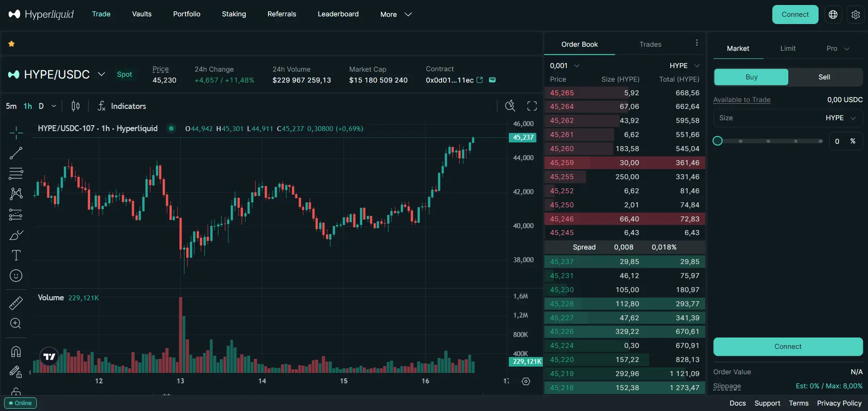Toggle the Buy side
868x411 pixels.
[751, 77]
